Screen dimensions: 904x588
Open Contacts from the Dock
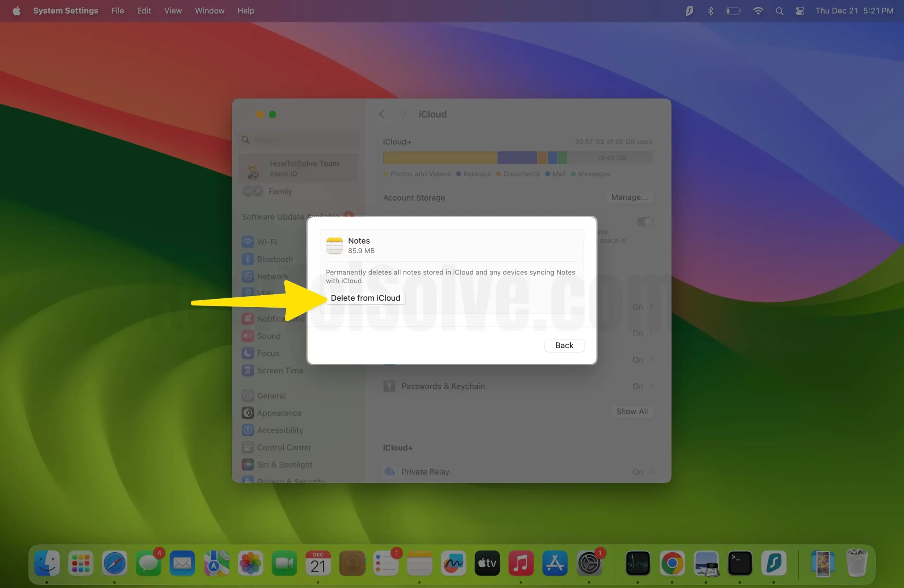[352, 563]
